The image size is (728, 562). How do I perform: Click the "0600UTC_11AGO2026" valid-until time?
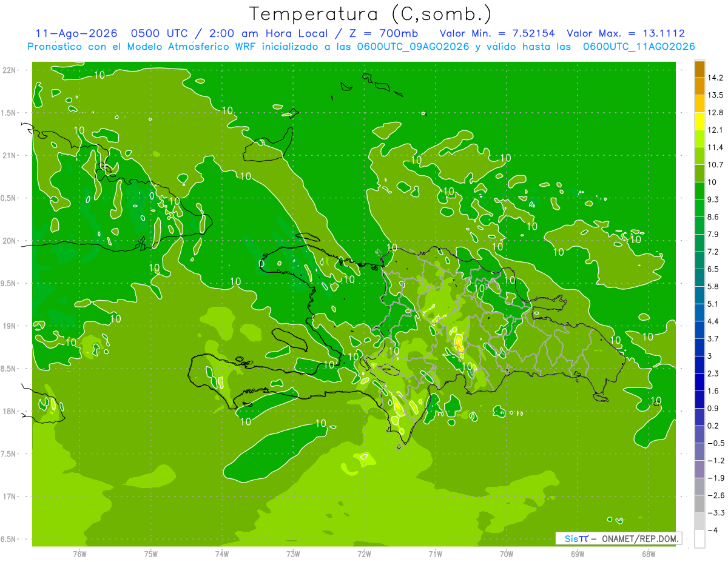[639, 47]
